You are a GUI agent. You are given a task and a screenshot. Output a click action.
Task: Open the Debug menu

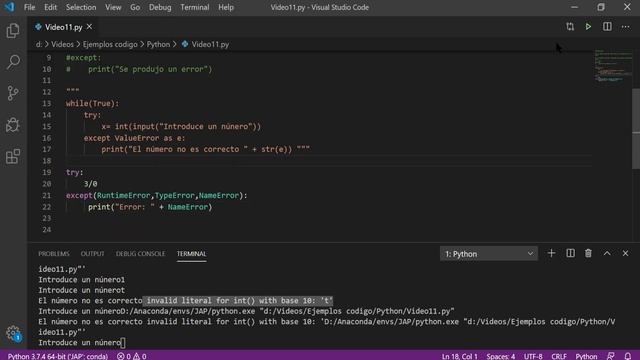tap(160, 7)
